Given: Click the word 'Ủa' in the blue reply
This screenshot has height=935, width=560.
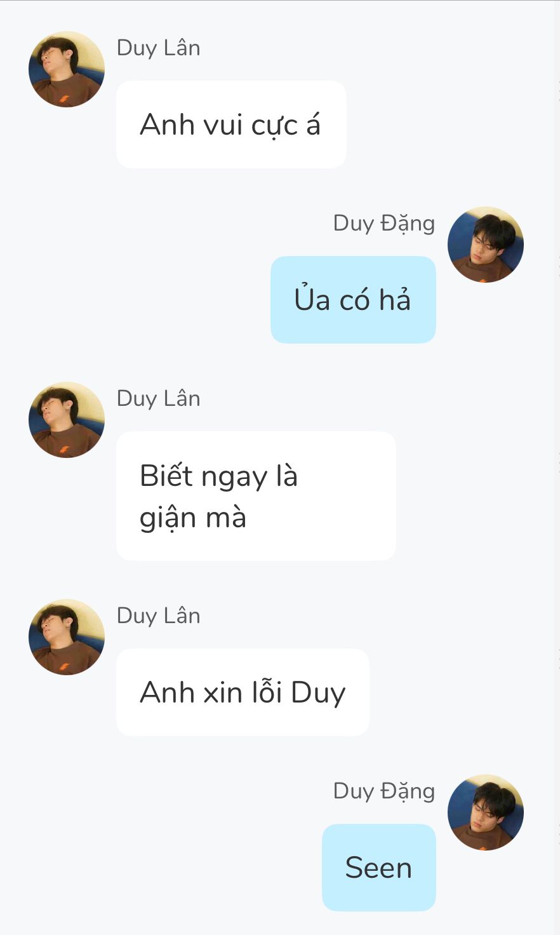Looking at the screenshot, I should point(312,299).
